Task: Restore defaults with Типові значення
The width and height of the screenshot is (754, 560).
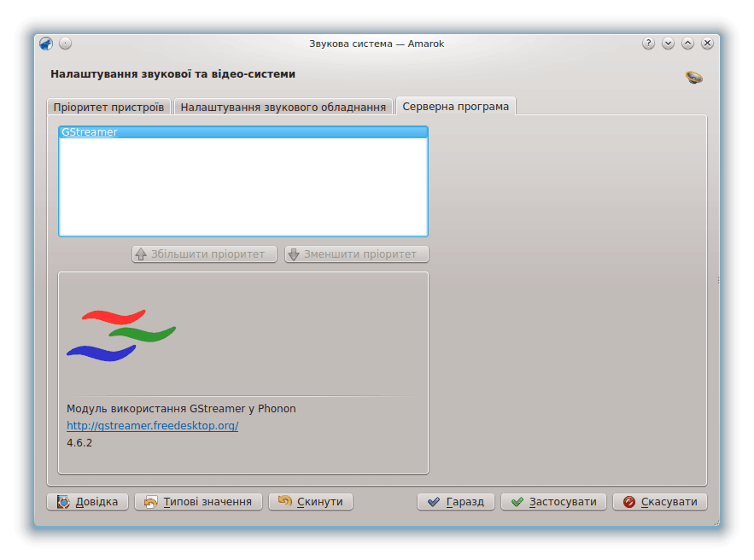Action: (x=198, y=502)
